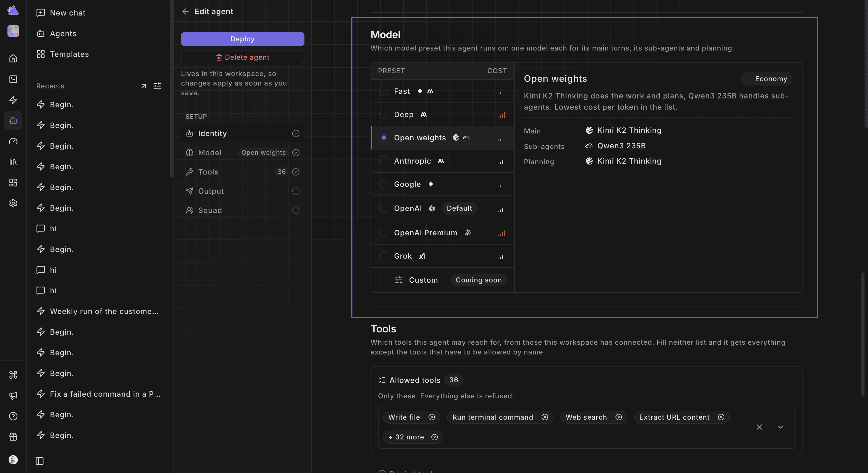Screen dimensions: 868x473
Task: Switch to the Tools setup section
Action: coord(242,172)
